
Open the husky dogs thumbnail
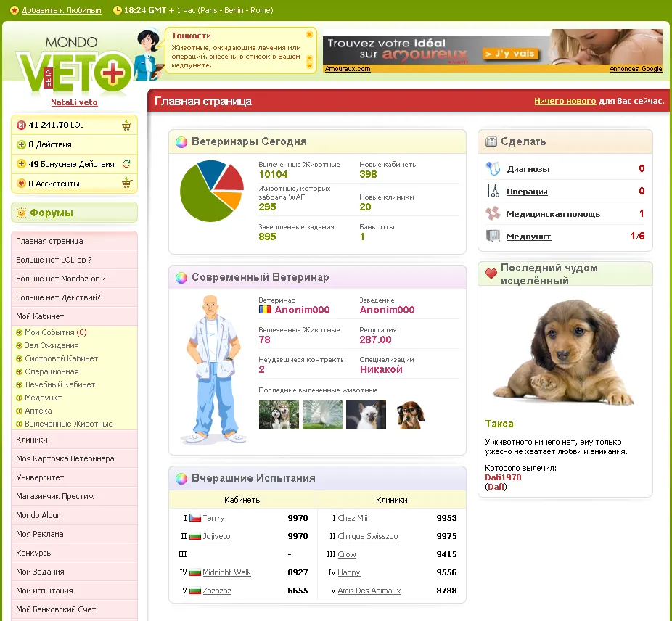[279, 415]
